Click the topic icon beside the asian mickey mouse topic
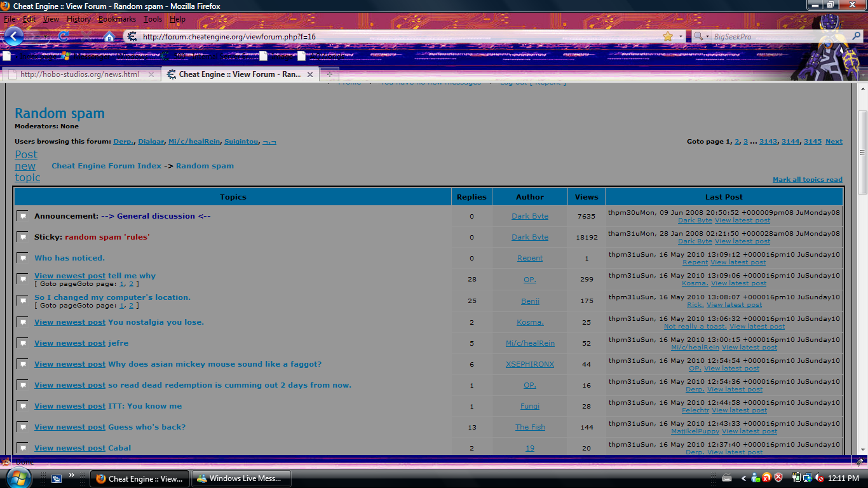 (x=22, y=364)
